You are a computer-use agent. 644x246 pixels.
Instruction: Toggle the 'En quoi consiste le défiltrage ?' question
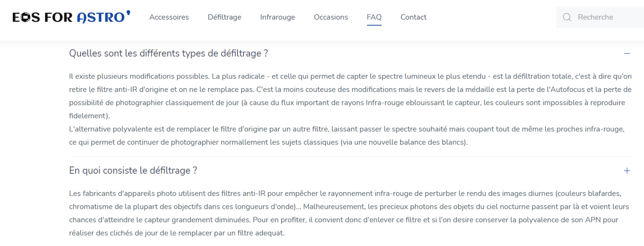click(133, 171)
